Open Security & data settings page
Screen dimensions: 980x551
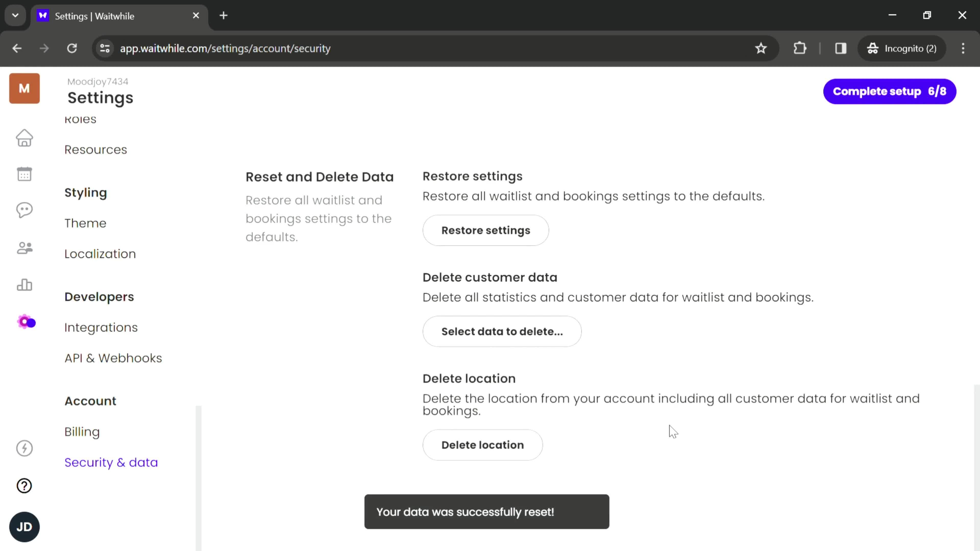pos(111,462)
